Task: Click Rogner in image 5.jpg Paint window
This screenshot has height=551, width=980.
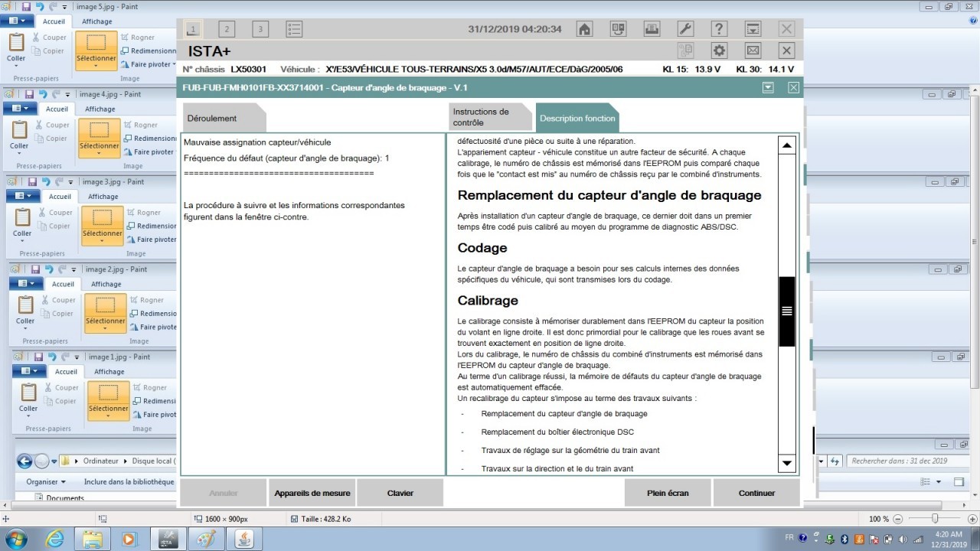Action: (136, 37)
